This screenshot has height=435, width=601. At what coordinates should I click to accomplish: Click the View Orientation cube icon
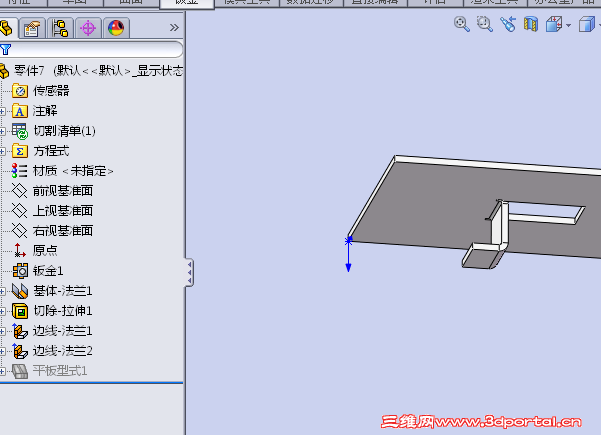point(554,25)
